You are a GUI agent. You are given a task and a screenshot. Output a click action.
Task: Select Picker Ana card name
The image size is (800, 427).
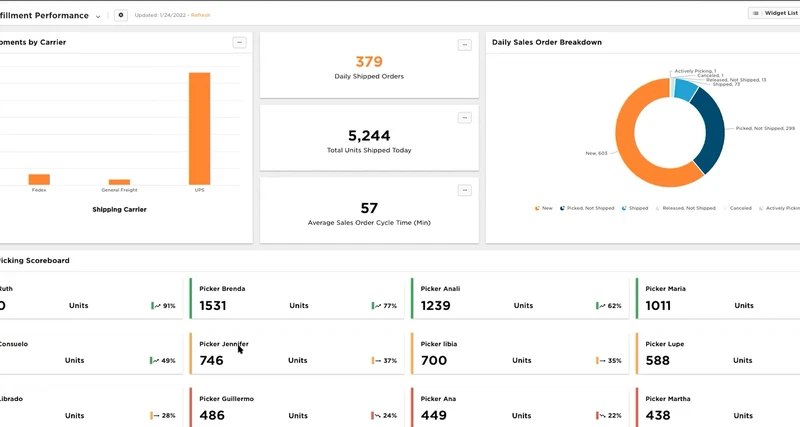438,399
